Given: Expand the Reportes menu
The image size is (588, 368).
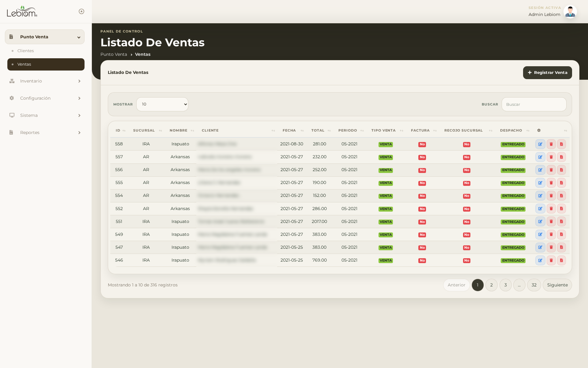Looking at the screenshot, I should [45, 132].
